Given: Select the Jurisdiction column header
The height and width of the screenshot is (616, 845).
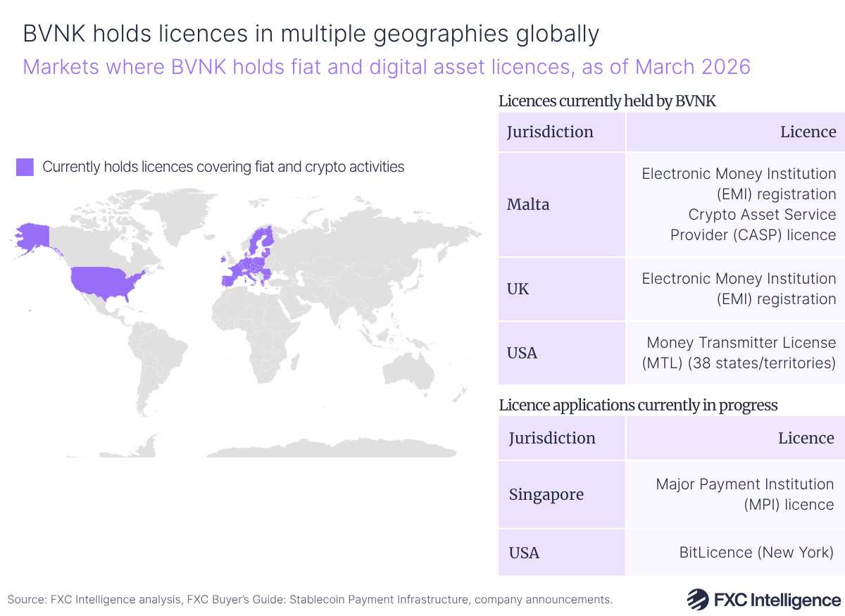Looking at the screenshot, I should click(x=549, y=132).
